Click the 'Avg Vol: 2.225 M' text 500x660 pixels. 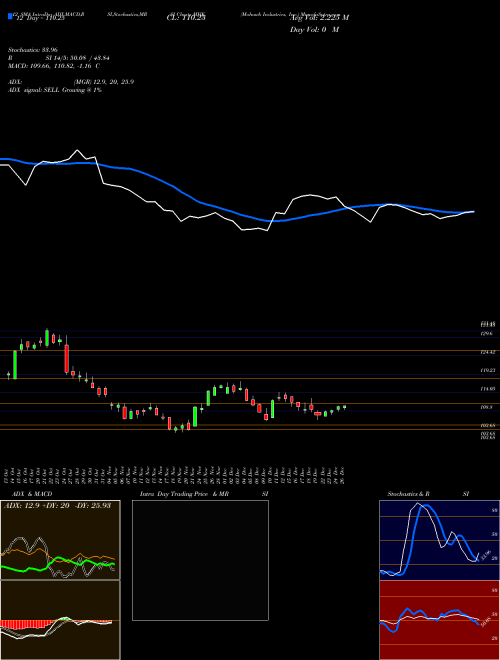click(319, 18)
